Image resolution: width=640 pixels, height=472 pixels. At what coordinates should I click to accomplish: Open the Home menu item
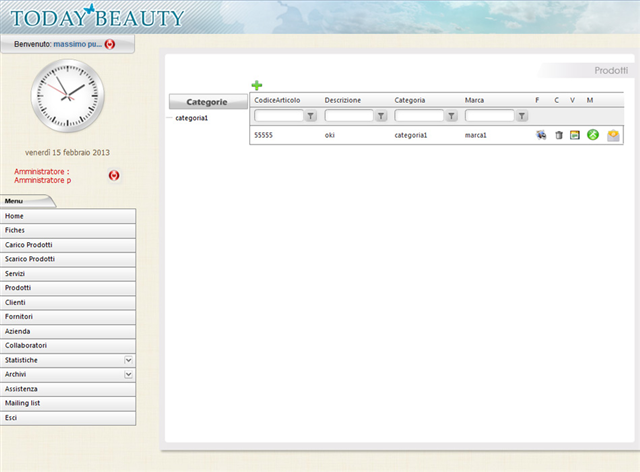click(68, 216)
